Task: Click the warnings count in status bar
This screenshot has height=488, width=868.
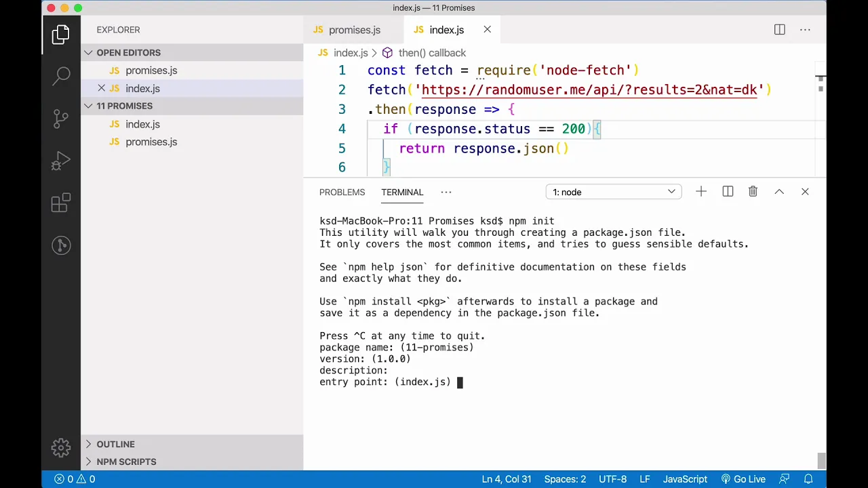Action: 85,479
